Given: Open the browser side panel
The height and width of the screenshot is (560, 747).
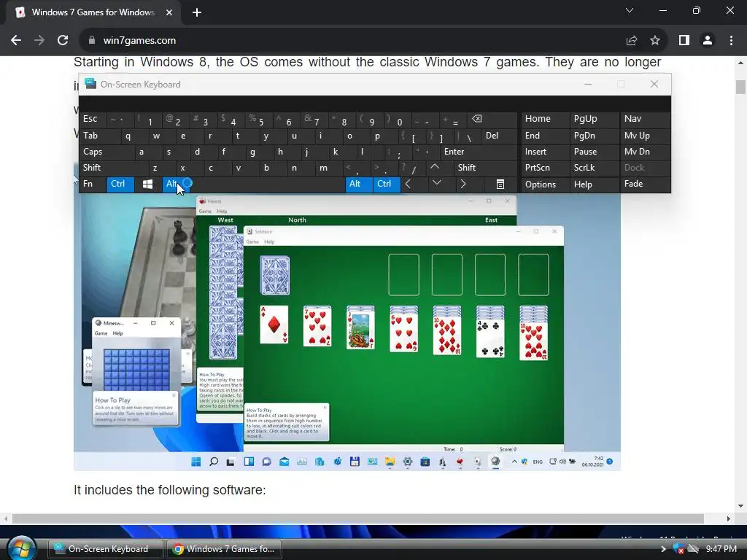Looking at the screenshot, I should coord(684,41).
